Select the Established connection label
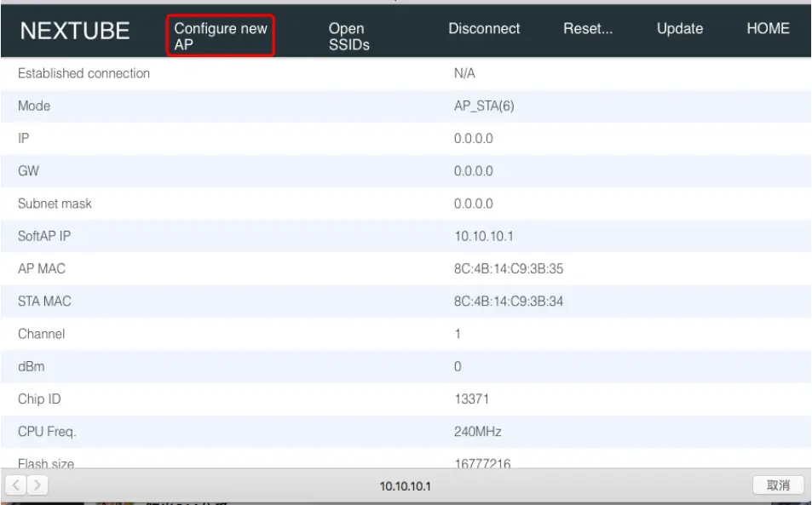 point(84,73)
